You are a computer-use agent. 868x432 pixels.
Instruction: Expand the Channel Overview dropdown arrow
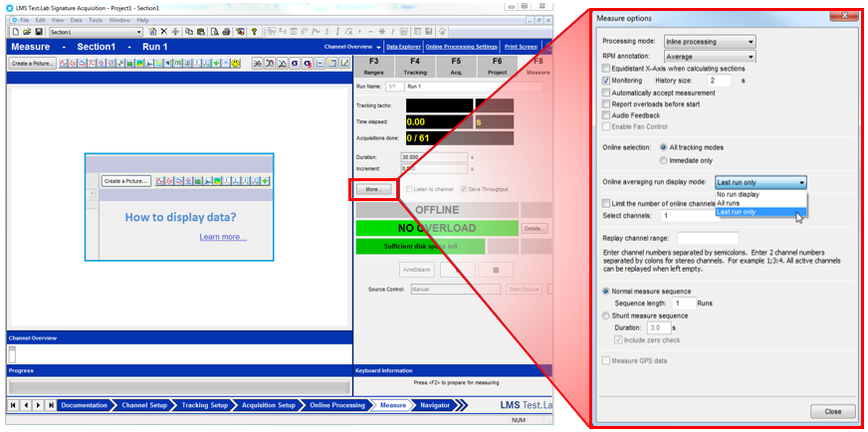[x=378, y=47]
